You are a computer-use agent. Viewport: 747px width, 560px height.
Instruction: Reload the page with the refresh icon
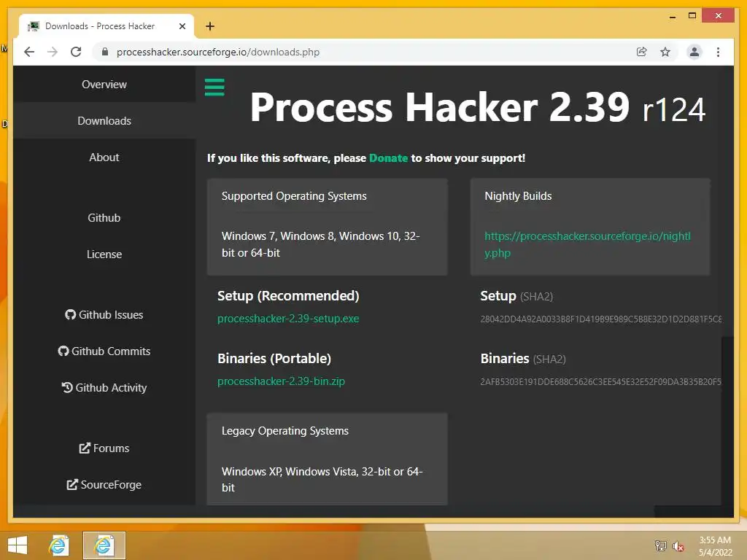76,52
